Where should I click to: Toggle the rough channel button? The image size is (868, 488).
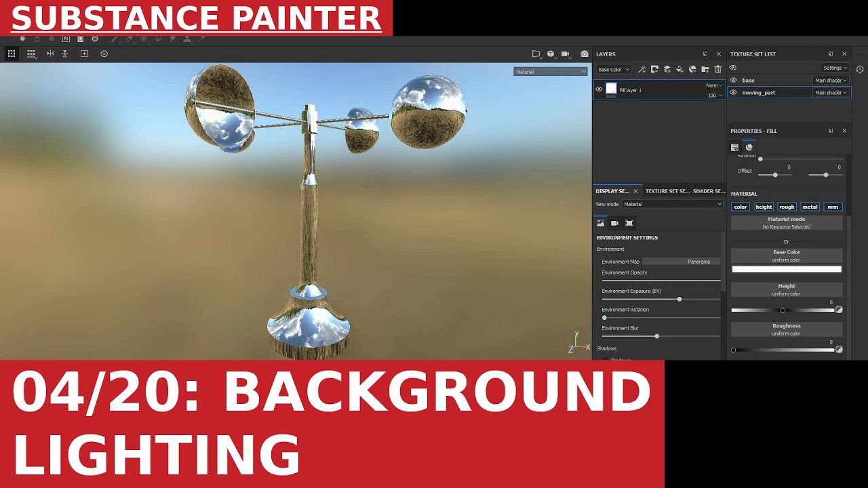coord(787,207)
